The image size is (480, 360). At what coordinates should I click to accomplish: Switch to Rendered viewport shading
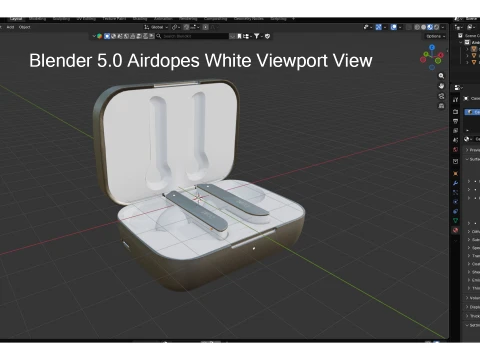click(x=436, y=27)
